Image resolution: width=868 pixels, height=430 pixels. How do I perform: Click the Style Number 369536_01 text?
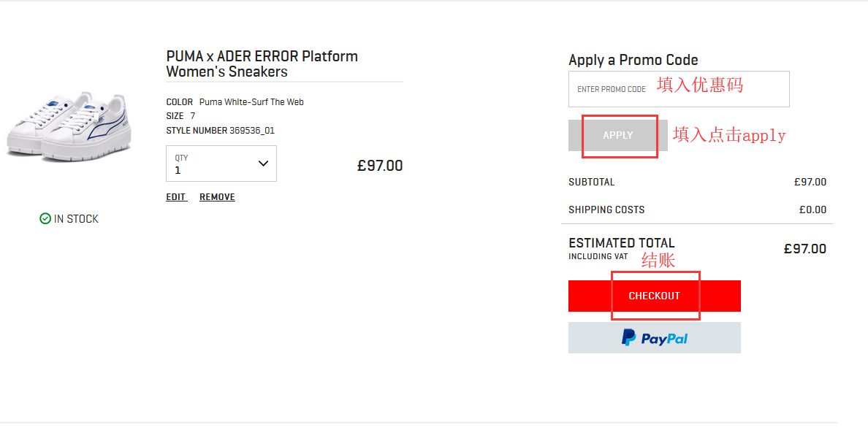(x=220, y=131)
